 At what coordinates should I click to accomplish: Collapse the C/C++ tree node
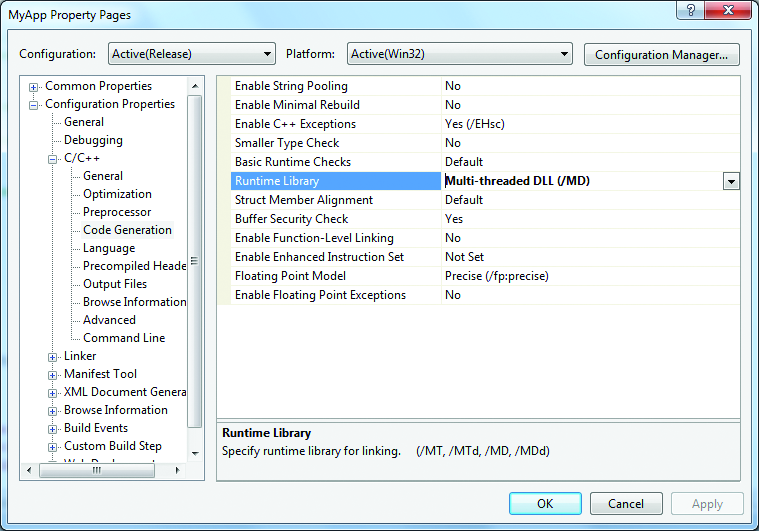pyautogui.click(x=53, y=158)
